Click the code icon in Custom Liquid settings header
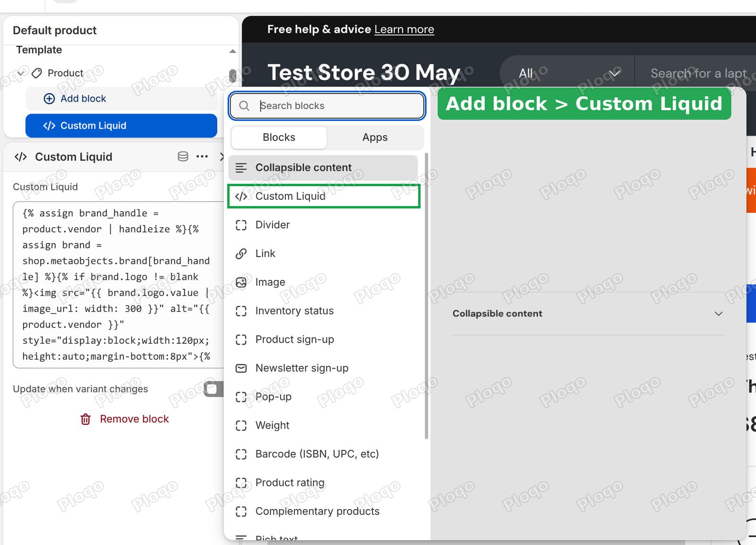This screenshot has height=545, width=756. 21,156
